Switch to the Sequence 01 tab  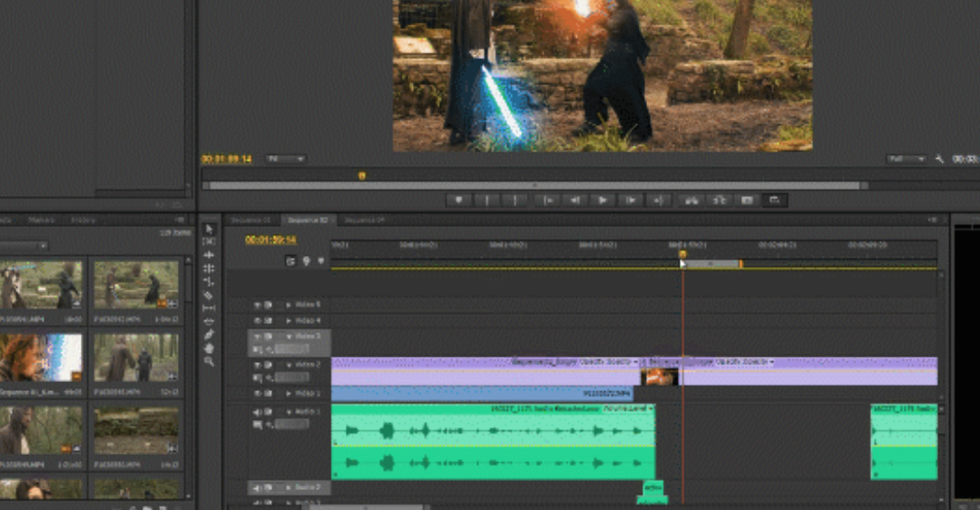[250, 220]
